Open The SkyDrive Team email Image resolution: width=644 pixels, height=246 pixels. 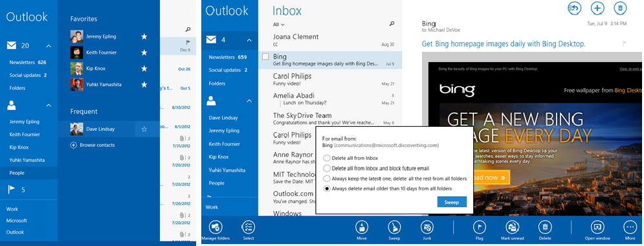pos(330,118)
